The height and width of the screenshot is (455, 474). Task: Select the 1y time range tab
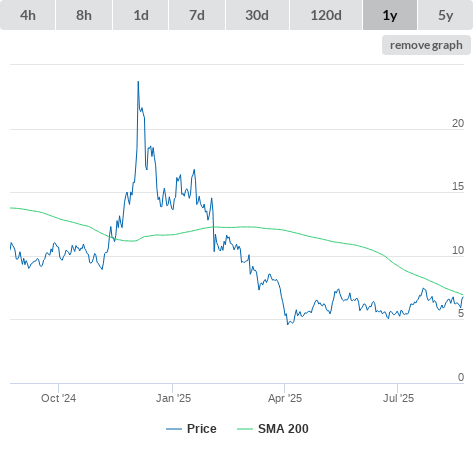[x=390, y=15]
